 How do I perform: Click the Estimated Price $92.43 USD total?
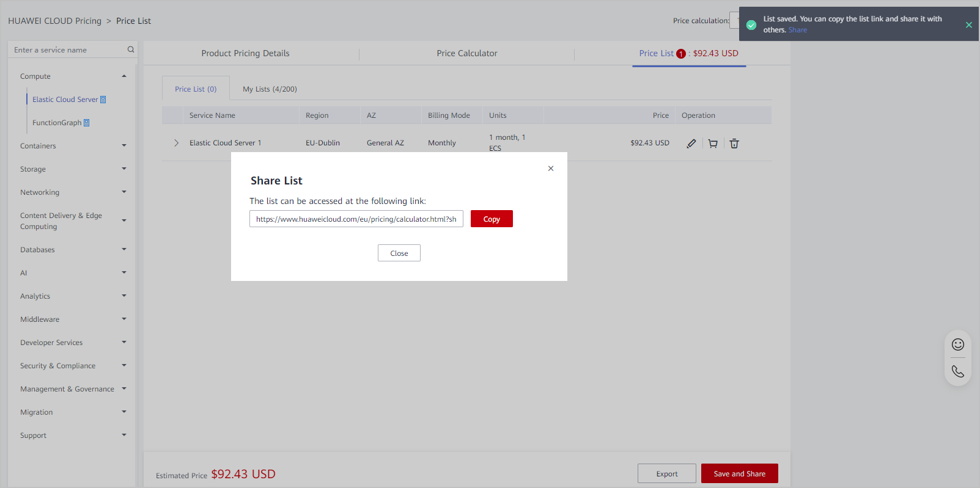click(243, 474)
